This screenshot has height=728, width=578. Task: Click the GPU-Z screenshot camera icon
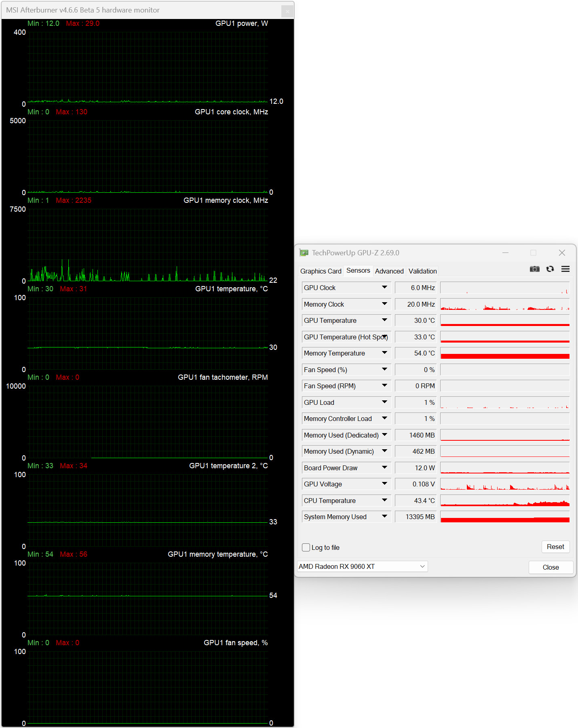534,269
